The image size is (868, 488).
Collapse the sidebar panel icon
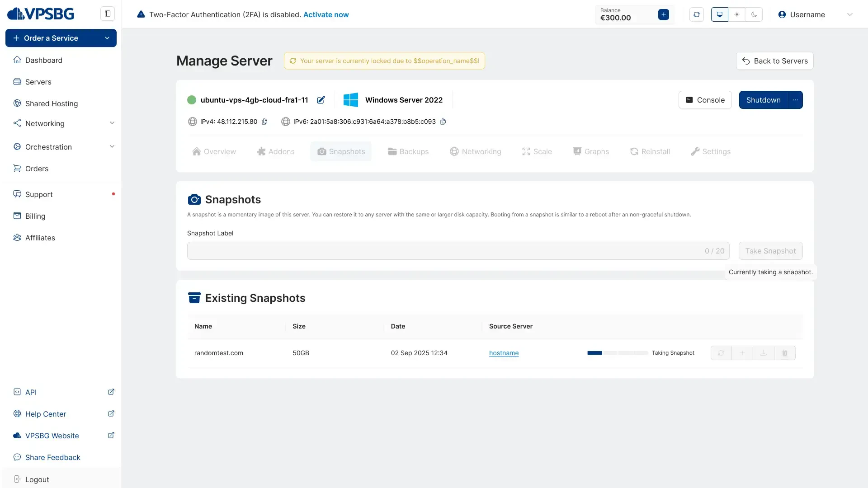pyautogui.click(x=108, y=14)
